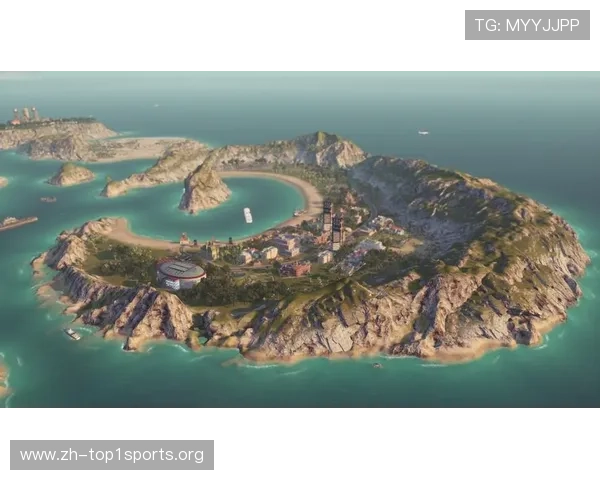Select the small rocky islet in left bay

[x=72, y=175]
